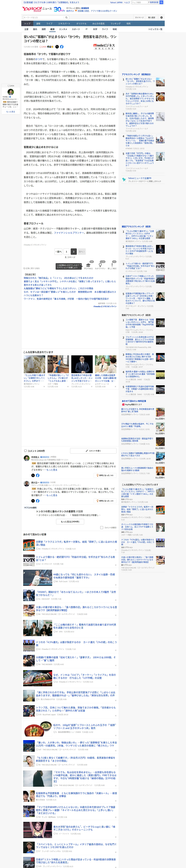Click the コメントを書く button
This screenshot has width=186, height=868.
click(93, 450)
